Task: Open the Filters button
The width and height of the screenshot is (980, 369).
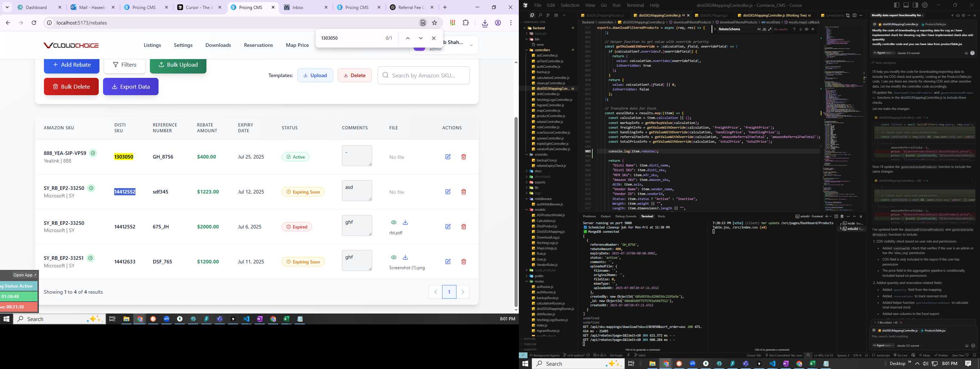Action: point(125,65)
